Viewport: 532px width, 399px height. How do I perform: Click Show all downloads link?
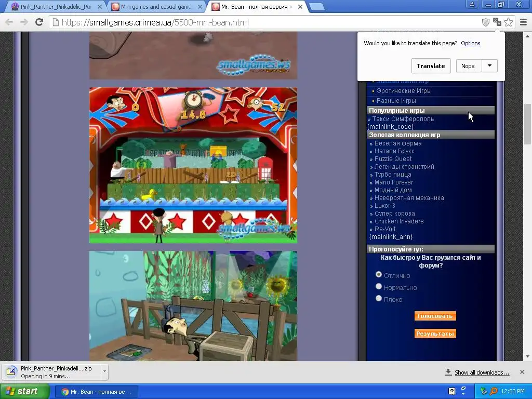[x=482, y=372]
